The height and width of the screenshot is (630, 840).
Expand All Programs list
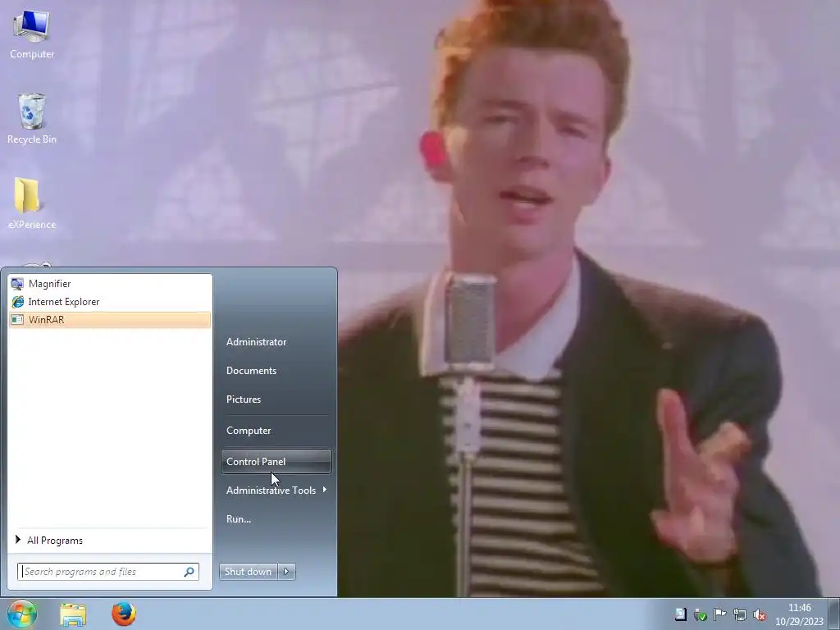pyautogui.click(x=110, y=541)
